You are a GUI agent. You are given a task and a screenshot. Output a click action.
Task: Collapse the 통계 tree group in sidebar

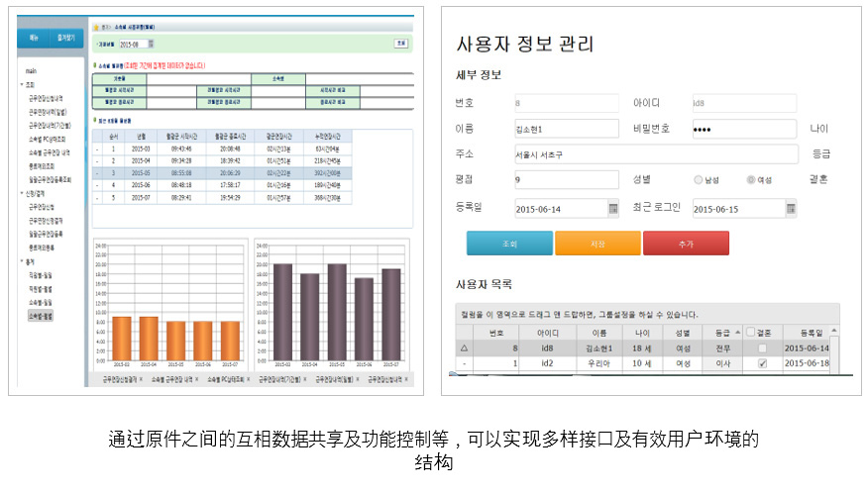[x=22, y=261]
